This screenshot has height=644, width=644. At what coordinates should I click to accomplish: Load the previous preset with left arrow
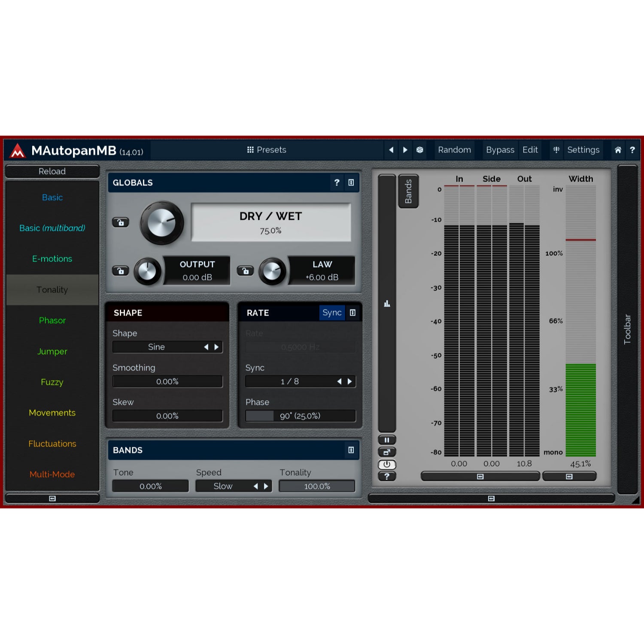tap(391, 150)
